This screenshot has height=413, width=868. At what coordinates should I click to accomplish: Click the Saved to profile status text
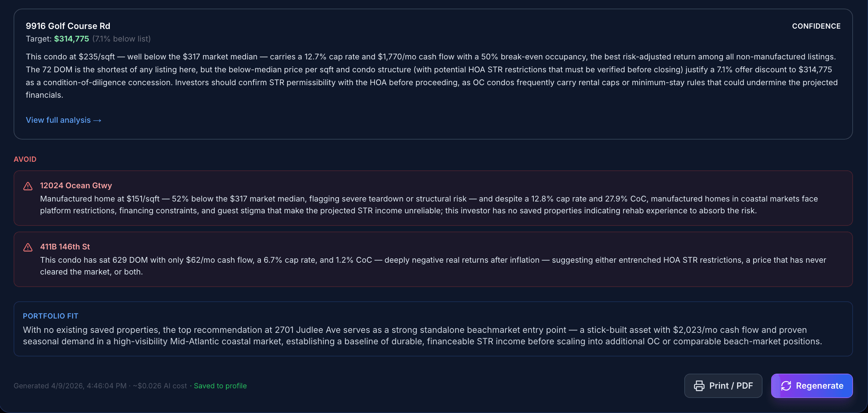[220, 386]
